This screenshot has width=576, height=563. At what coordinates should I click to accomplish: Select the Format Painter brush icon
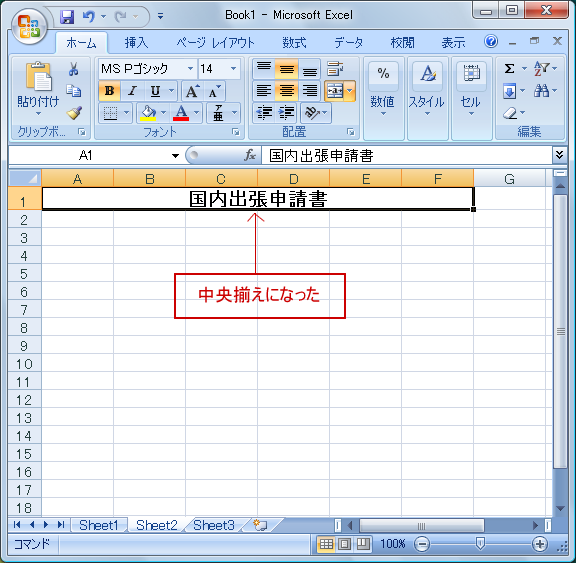[x=74, y=113]
